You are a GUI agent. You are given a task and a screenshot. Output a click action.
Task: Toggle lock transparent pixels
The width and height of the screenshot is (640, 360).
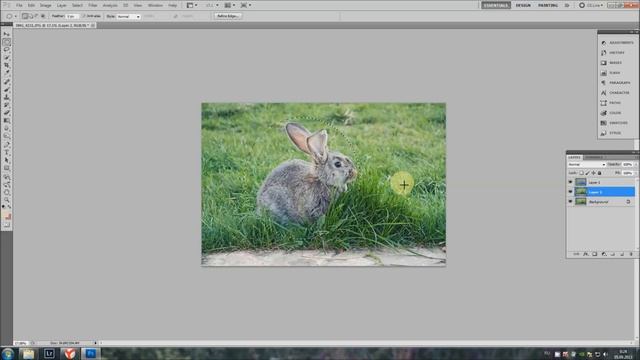pos(582,173)
